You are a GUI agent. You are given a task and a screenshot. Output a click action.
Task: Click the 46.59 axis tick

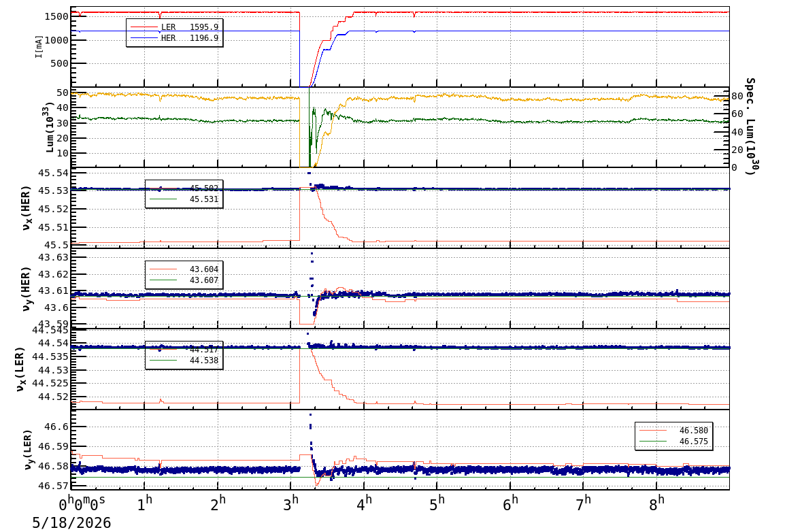click(x=54, y=446)
